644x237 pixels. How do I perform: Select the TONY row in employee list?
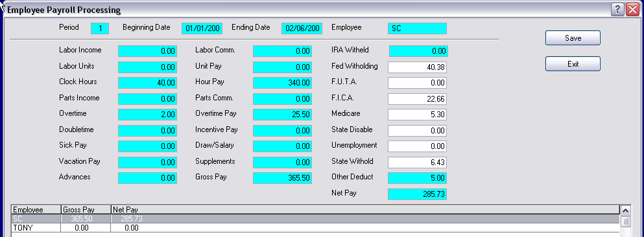[315, 227]
